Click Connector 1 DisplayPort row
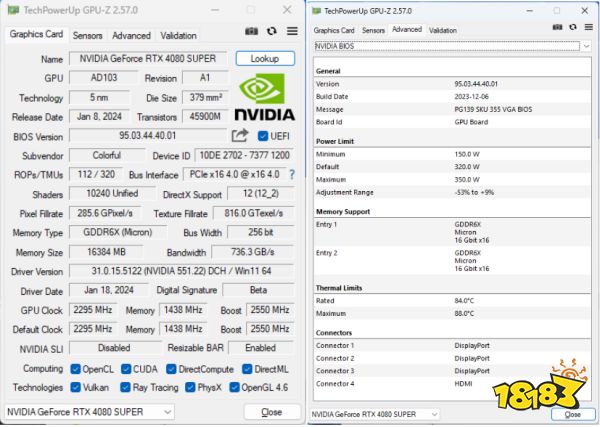 [452, 346]
